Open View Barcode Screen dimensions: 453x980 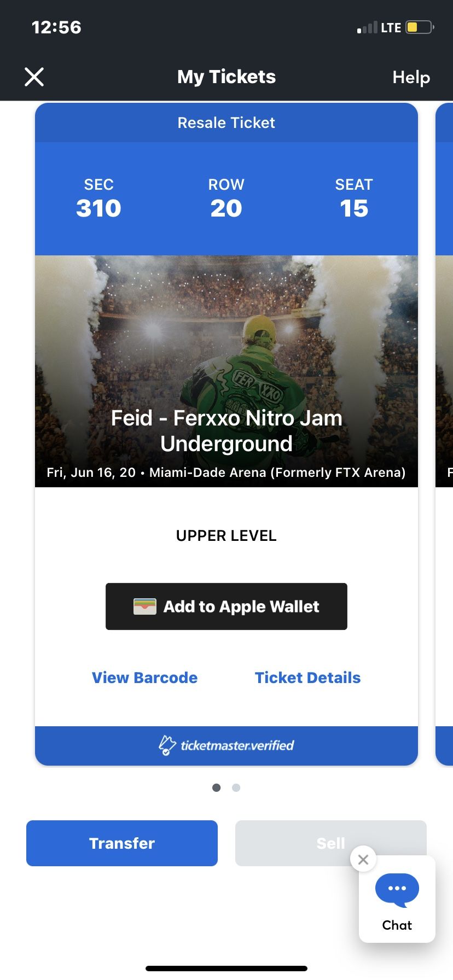pos(144,678)
